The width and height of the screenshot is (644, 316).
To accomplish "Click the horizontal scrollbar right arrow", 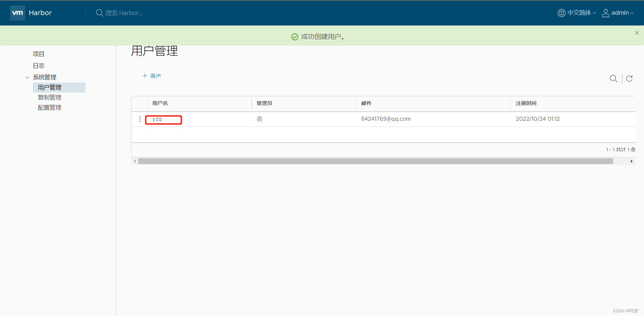I will 632,161.
